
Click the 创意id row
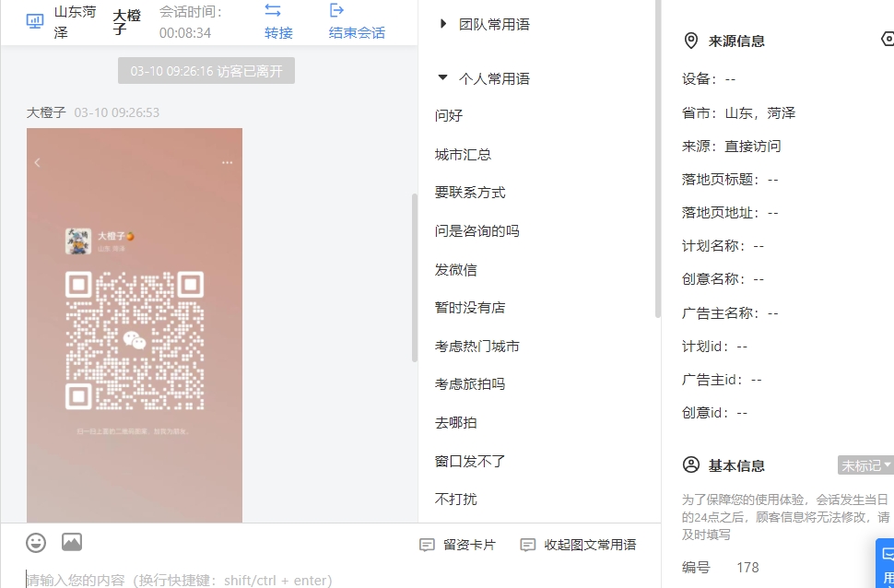click(714, 412)
